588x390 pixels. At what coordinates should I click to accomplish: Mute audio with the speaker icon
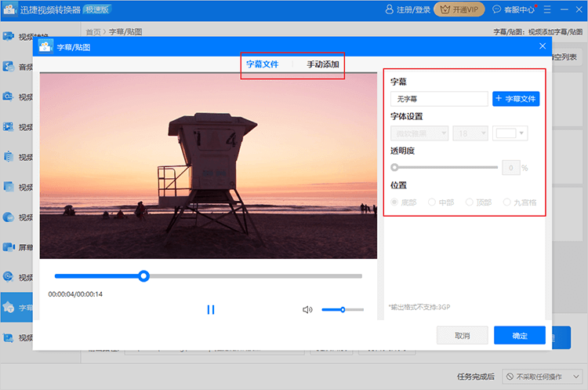307,309
